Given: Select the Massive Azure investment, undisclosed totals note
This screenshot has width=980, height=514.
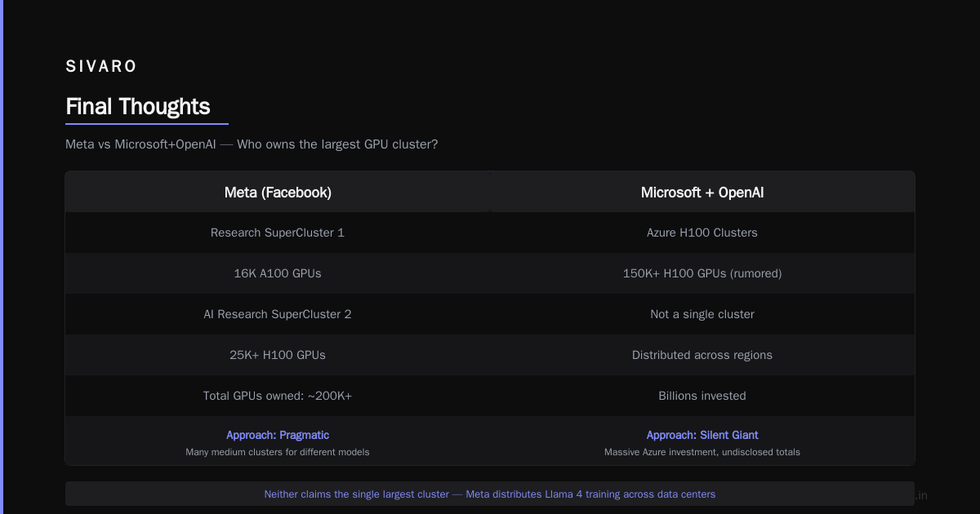Looking at the screenshot, I should (702, 452).
